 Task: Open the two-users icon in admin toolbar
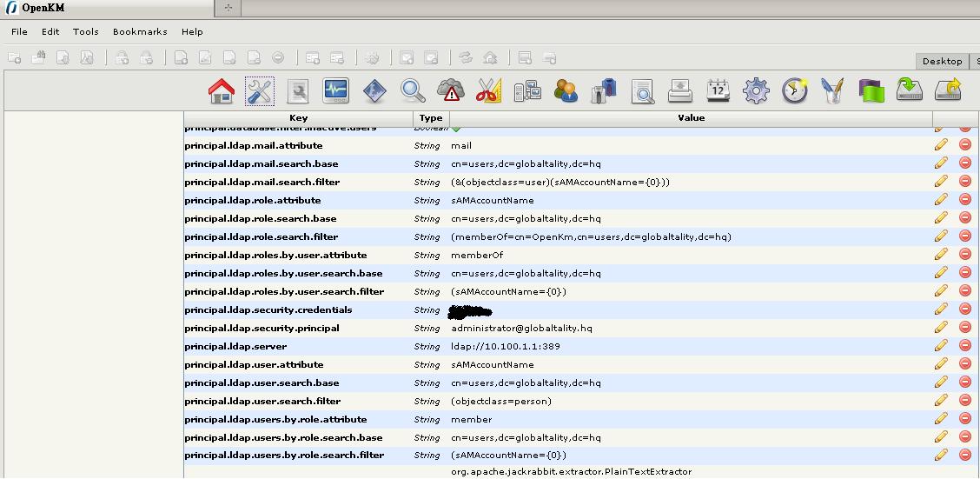pyautogui.click(x=566, y=90)
